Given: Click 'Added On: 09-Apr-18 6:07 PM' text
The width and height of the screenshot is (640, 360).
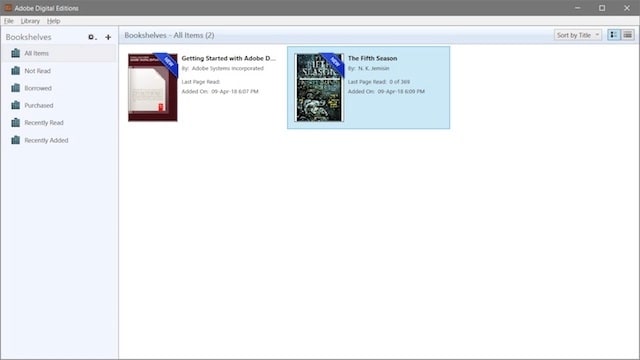Looking at the screenshot, I should pos(220,91).
